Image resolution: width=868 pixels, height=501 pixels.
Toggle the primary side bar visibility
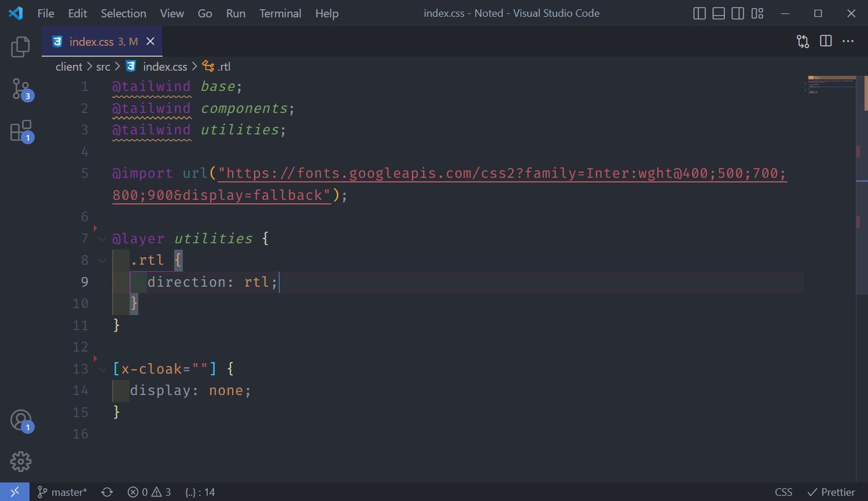tap(698, 13)
